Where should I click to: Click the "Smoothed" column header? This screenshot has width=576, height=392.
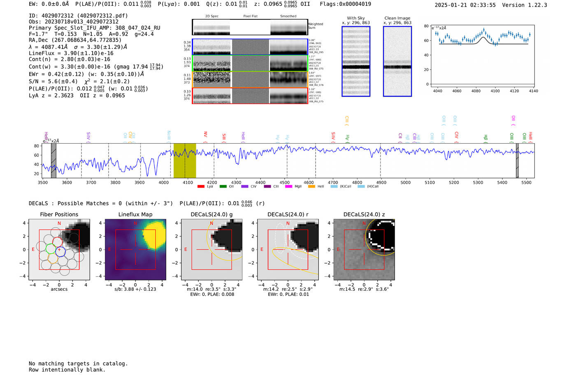288,16
